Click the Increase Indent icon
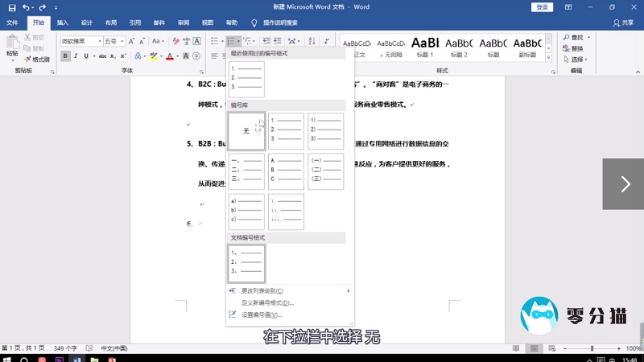Viewport: 644px width, 362px height. tap(276, 41)
